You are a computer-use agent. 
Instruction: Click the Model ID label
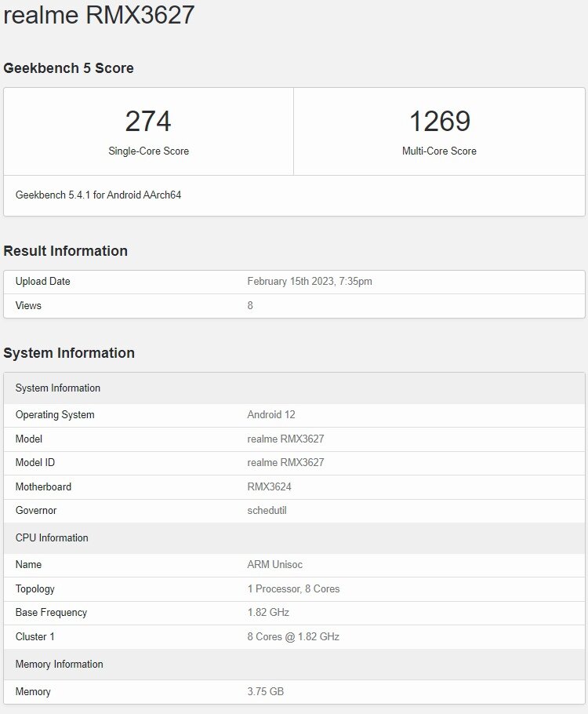point(35,463)
